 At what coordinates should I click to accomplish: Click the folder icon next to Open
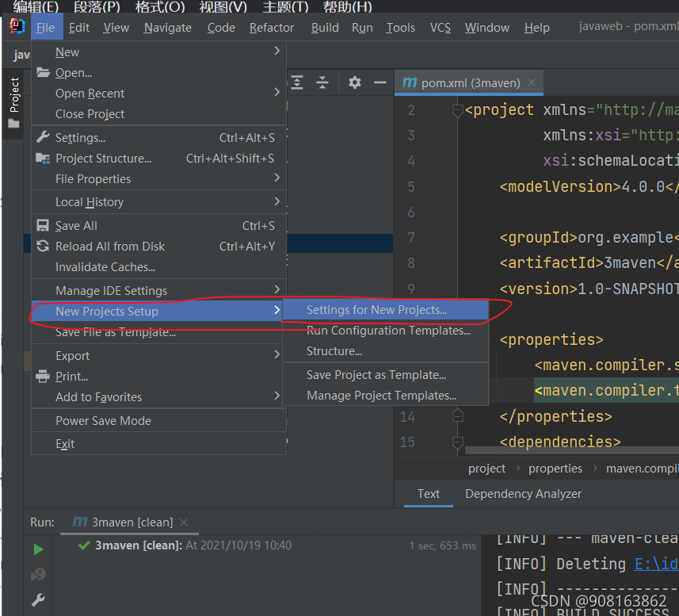43,72
